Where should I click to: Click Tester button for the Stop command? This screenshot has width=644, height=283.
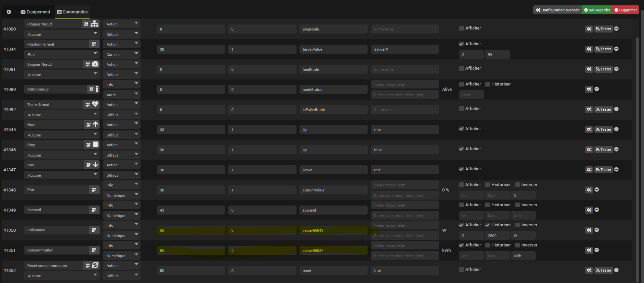click(x=603, y=150)
